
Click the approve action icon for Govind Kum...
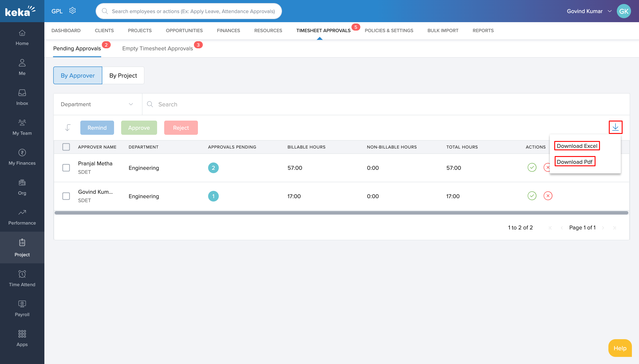pos(532,196)
